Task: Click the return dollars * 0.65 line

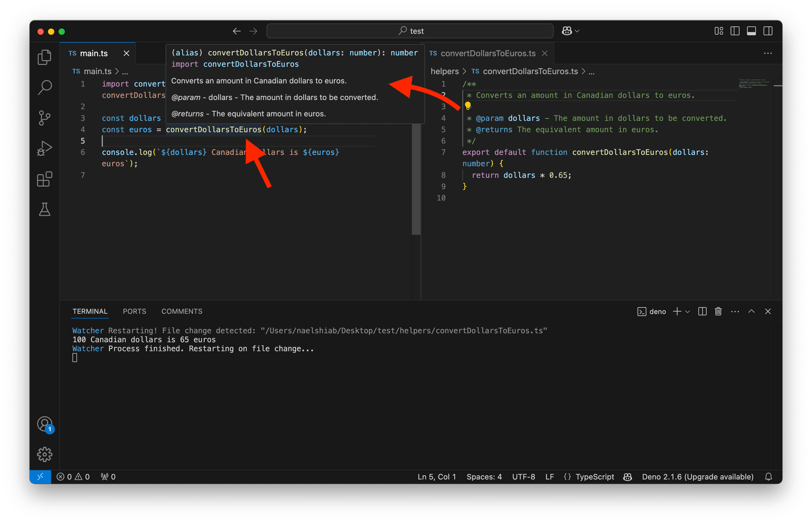Action: pyautogui.click(x=521, y=175)
